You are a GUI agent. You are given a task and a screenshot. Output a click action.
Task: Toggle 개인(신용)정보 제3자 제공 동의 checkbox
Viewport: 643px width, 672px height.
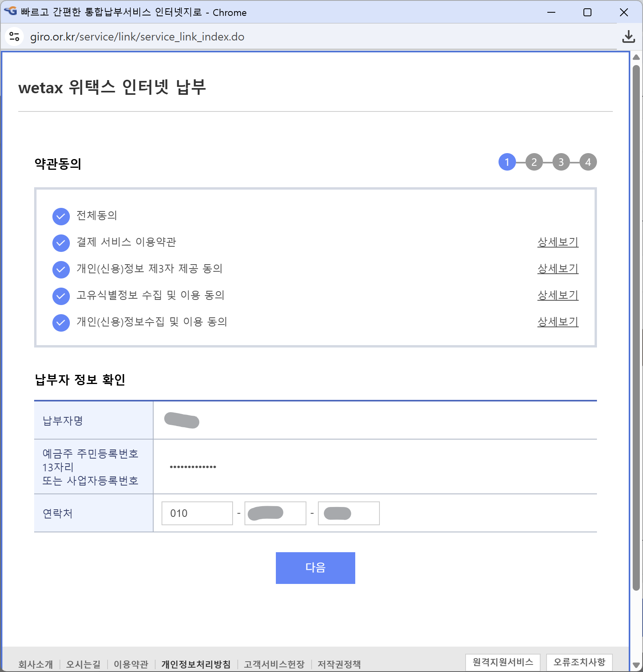coord(61,270)
